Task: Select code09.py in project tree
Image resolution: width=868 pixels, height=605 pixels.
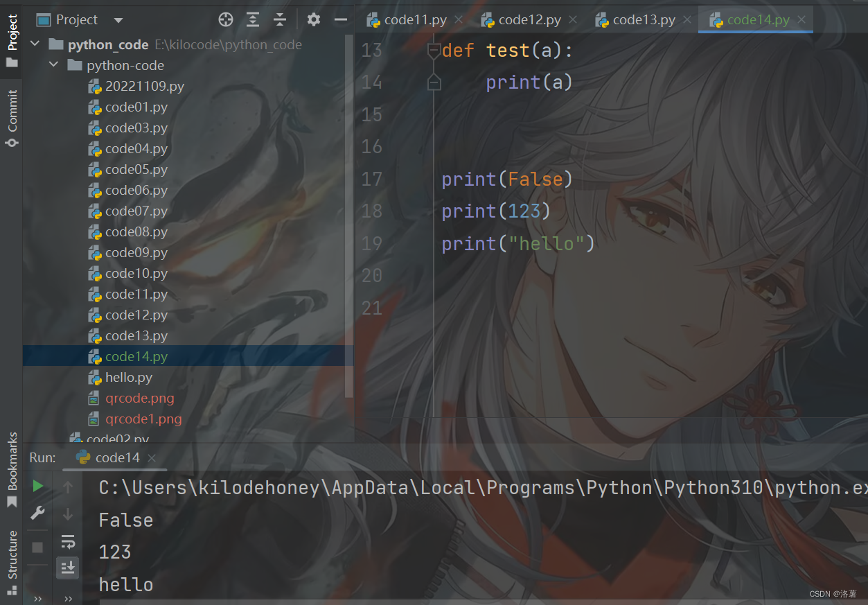Action: [128, 252]
